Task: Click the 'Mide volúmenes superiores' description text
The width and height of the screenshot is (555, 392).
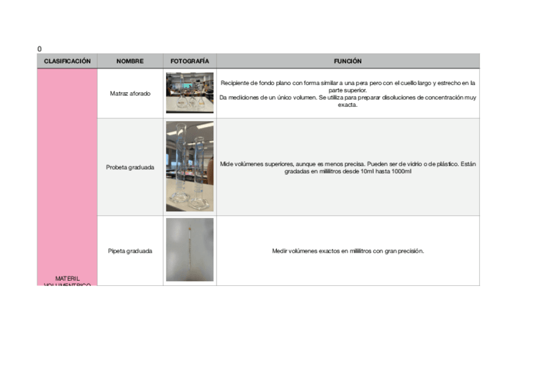Action: pyautogui.click(x=348, y=168)
